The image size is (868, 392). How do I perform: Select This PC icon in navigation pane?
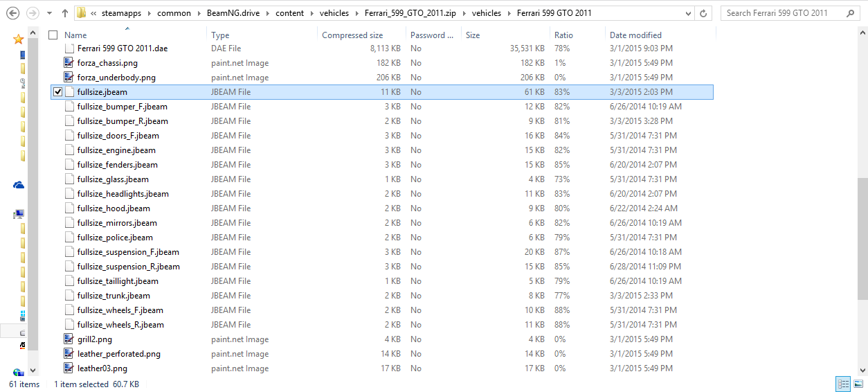[x=19, y=214]
